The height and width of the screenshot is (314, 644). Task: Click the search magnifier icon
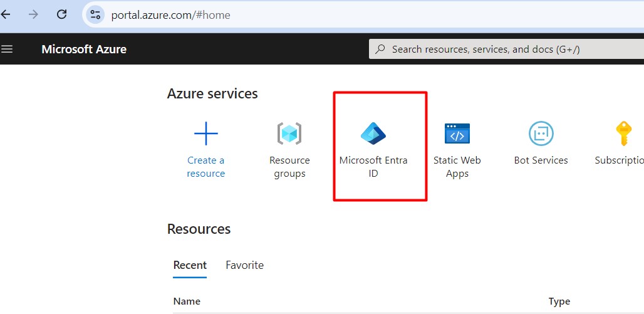click(x=381, y=50)
